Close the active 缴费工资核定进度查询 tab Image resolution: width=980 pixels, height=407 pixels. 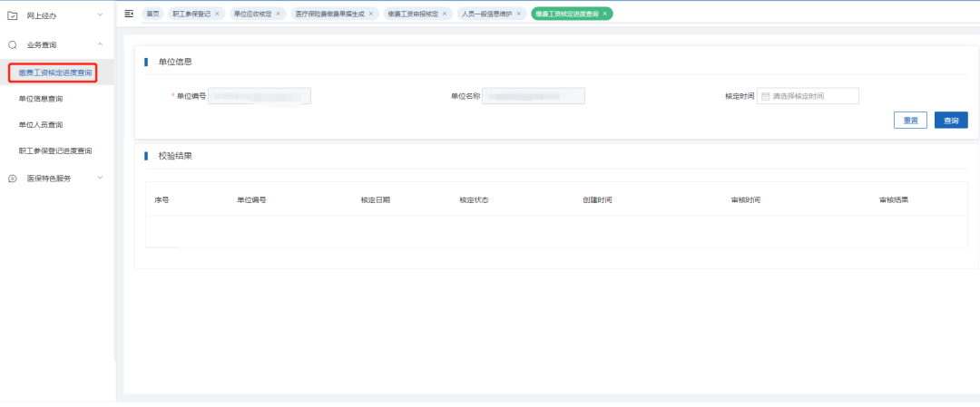coord(605,14)
